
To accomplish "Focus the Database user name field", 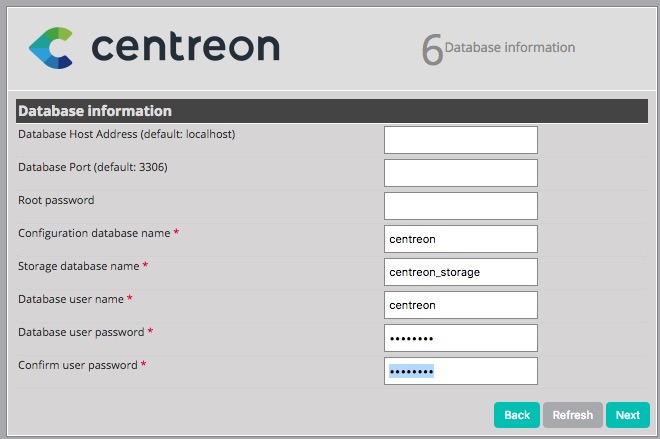I will tap(460, 305).
